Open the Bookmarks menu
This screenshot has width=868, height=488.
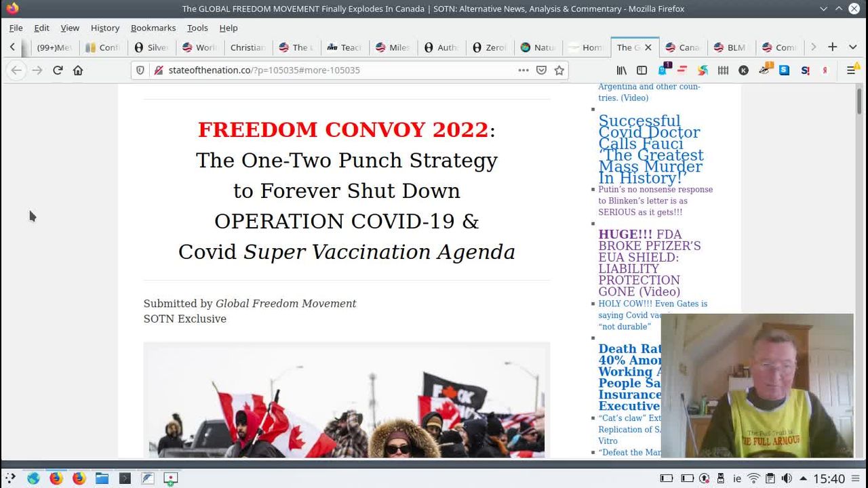pos(153,28)
